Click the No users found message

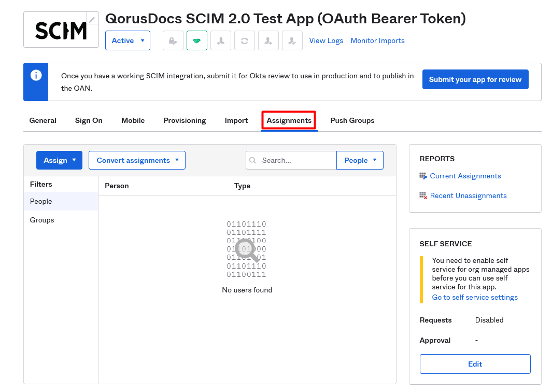247,290
